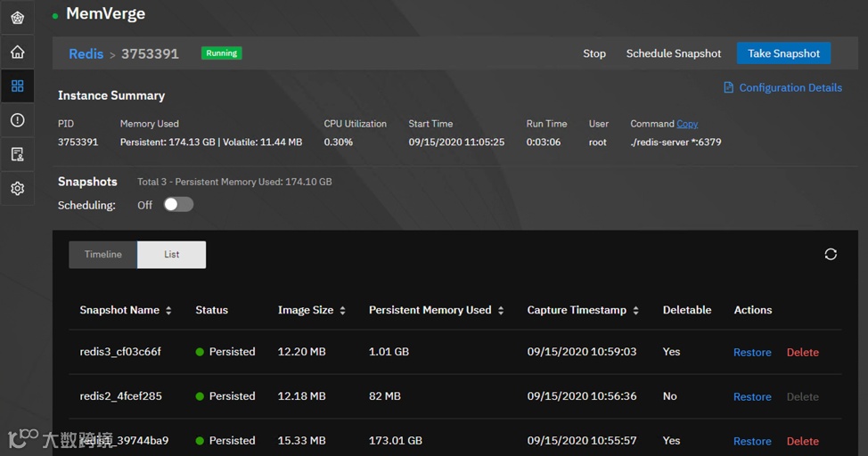Copy the redis-server command
The image size is (868, 456).
(687, 124)
